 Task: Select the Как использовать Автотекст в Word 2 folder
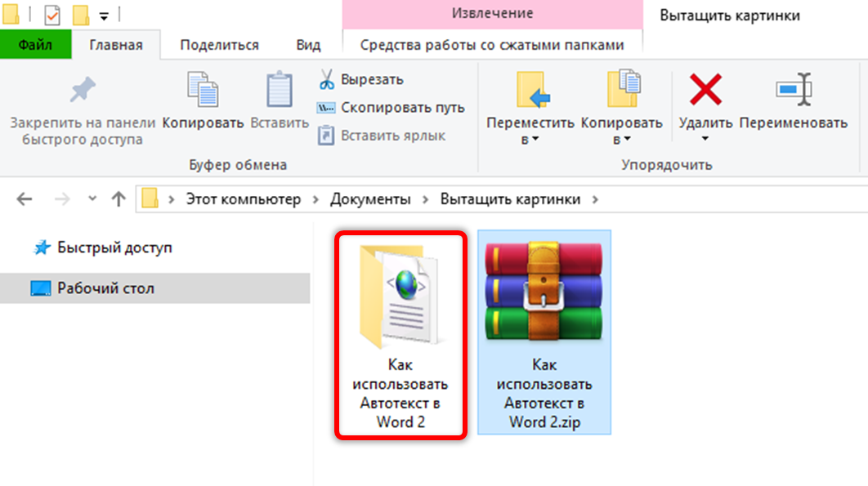tap(400, 335)
